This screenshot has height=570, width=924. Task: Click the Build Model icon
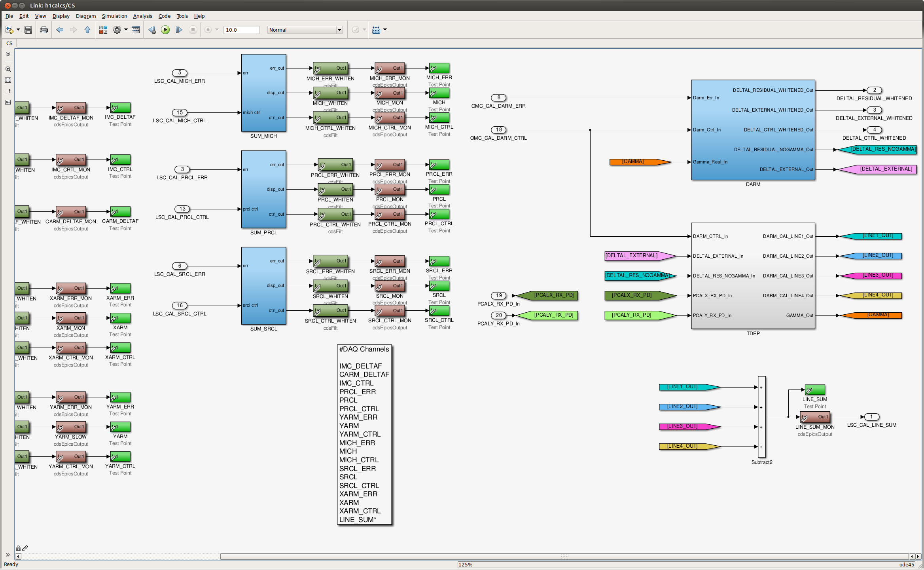tap(376, 30)
